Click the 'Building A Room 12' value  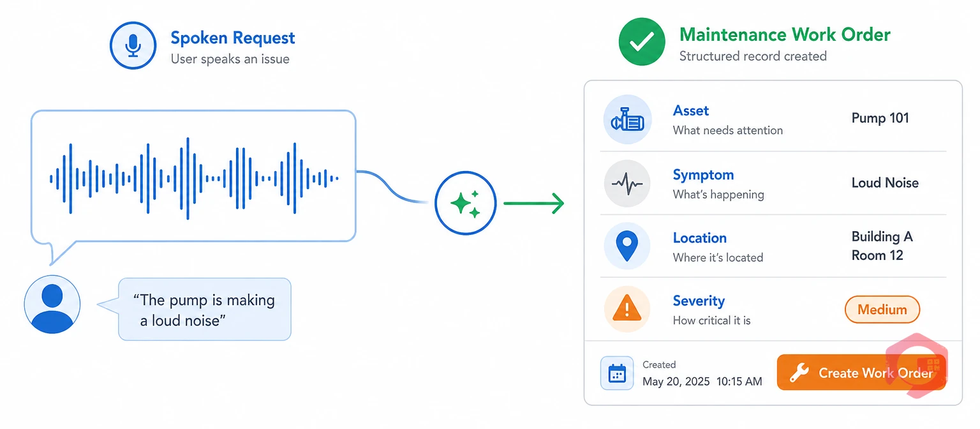coord(882,246)
